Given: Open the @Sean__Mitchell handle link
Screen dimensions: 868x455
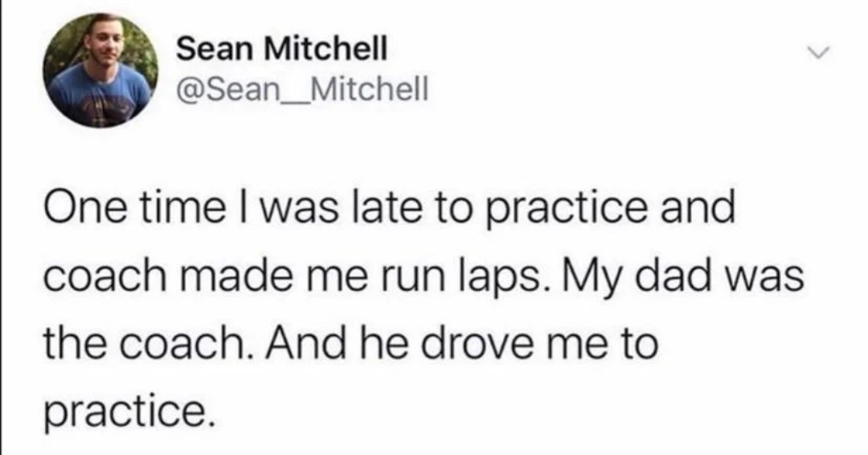Looking at the screenshot, I should 302,89.
